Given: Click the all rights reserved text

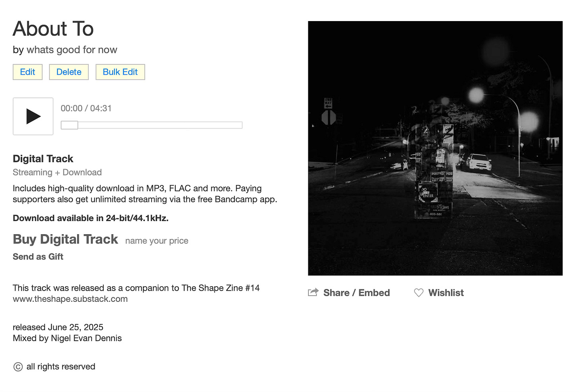Looking at the screenshot, I should (61, 367).
